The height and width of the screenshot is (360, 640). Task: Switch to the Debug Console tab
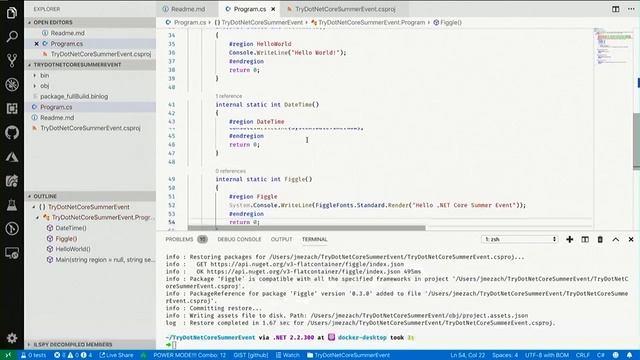pyautogui.click(x=239, y=239)
